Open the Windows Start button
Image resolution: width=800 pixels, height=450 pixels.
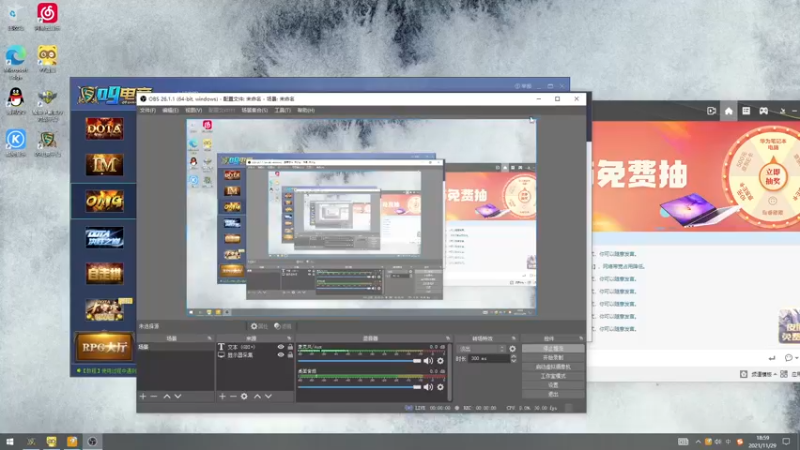click(10, 442)
